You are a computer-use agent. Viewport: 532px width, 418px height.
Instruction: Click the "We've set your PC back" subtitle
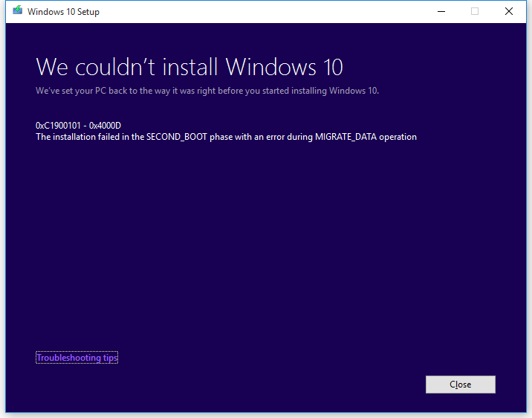click(207, 91)
